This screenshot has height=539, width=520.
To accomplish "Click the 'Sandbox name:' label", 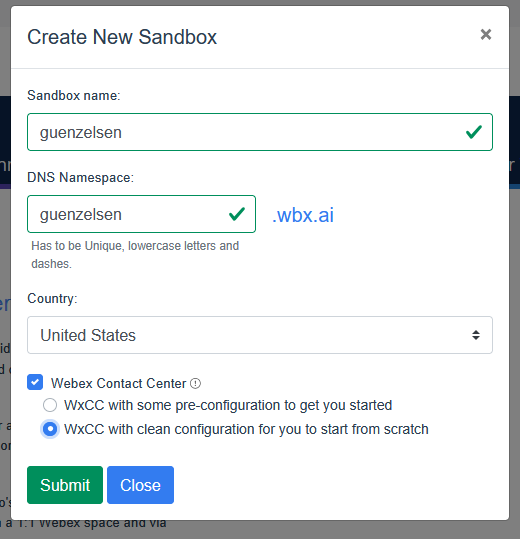I will (x=74, y=96).
